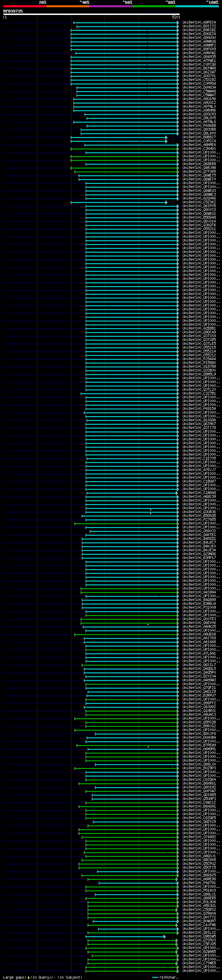
Task: Click label UniRef100_C5WW48
Action: tap(199, 91)
